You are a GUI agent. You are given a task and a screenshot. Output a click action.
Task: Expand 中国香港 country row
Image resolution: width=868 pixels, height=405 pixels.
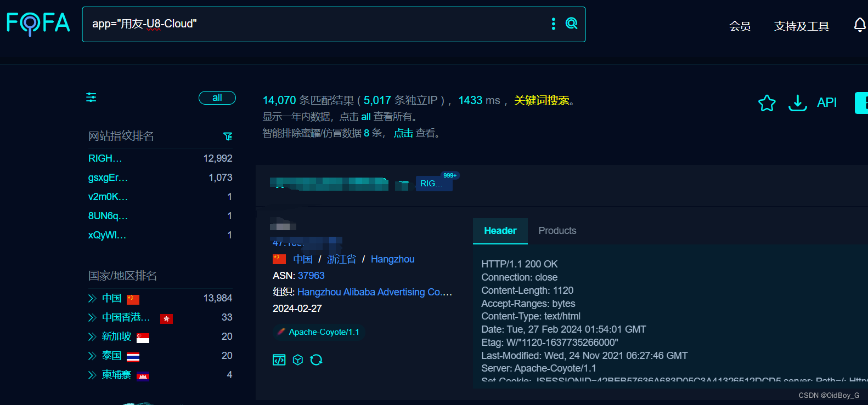tap(92, 317)
